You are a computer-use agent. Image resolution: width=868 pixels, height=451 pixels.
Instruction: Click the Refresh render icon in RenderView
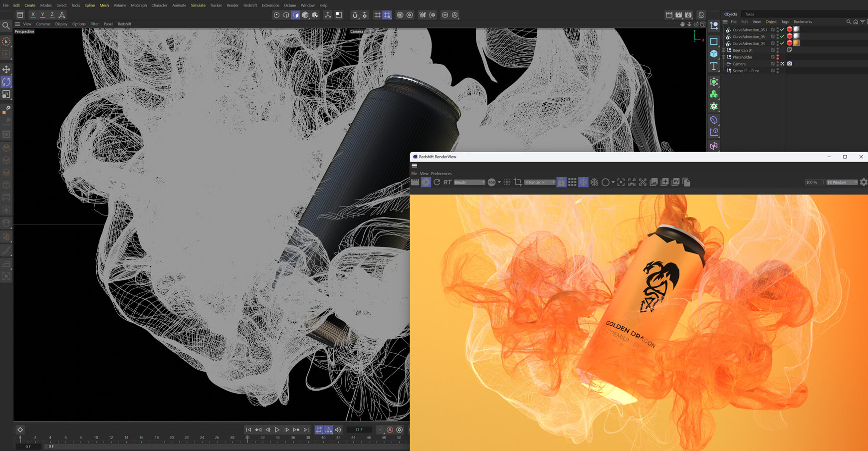click(x=437, y=183)
